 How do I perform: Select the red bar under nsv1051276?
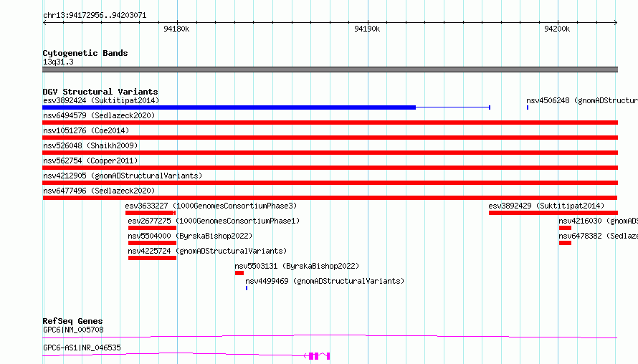[330, 138]
